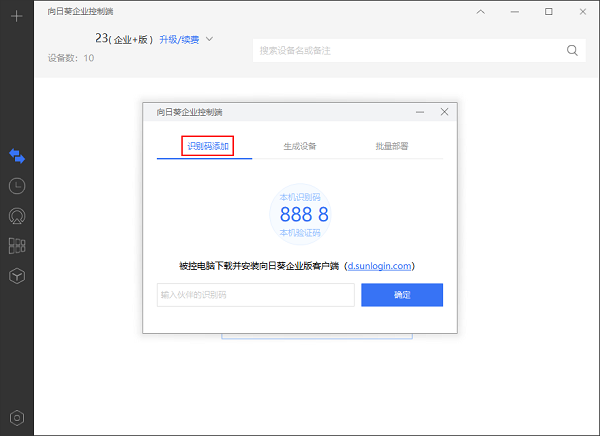
Task: Click the 确定 button
Action: 402,295
